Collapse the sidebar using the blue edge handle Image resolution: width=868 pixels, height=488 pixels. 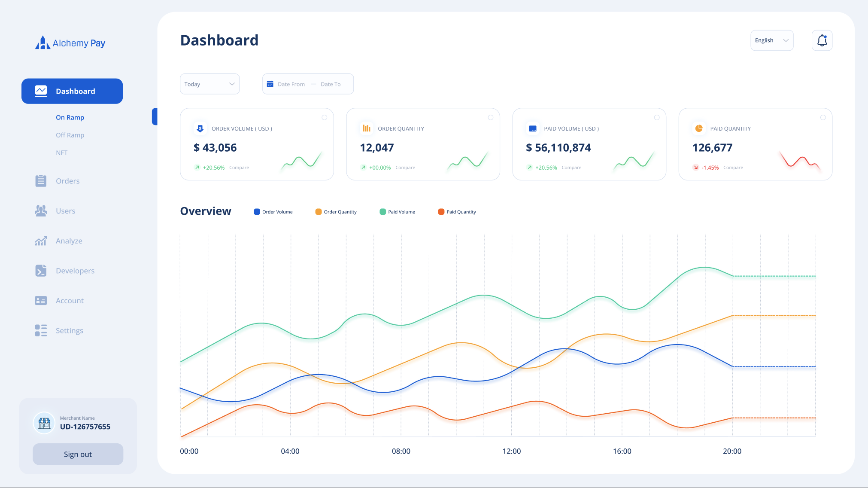[155, 116]
